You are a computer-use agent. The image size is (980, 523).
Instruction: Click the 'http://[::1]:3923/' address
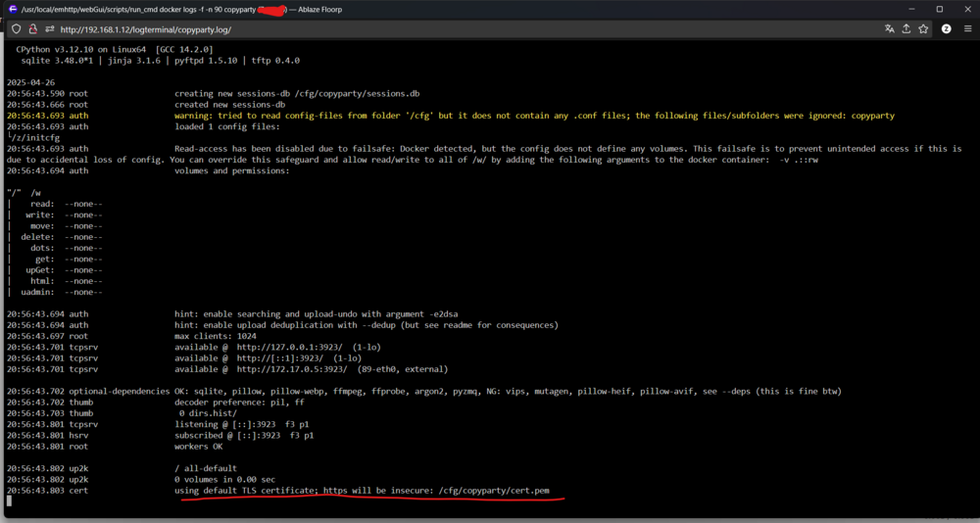280,358
